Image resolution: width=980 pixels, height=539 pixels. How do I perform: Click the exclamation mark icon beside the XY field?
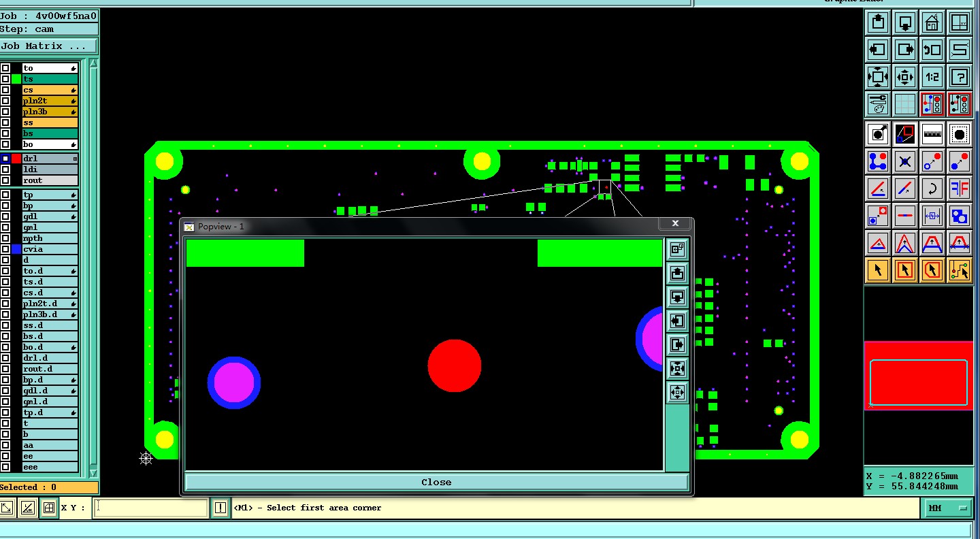click(220, 508)
